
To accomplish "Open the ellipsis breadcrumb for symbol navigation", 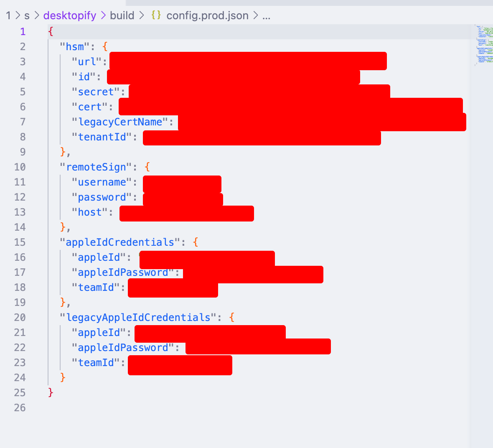I will click(x=267, y=15).
